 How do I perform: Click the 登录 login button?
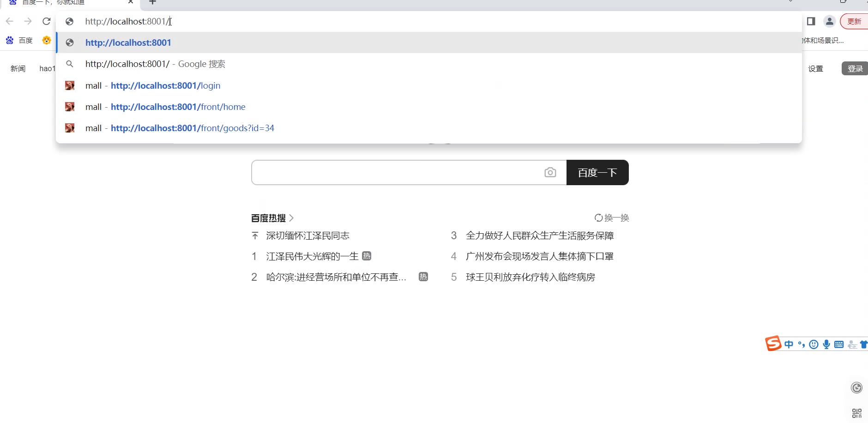point(855,68)
